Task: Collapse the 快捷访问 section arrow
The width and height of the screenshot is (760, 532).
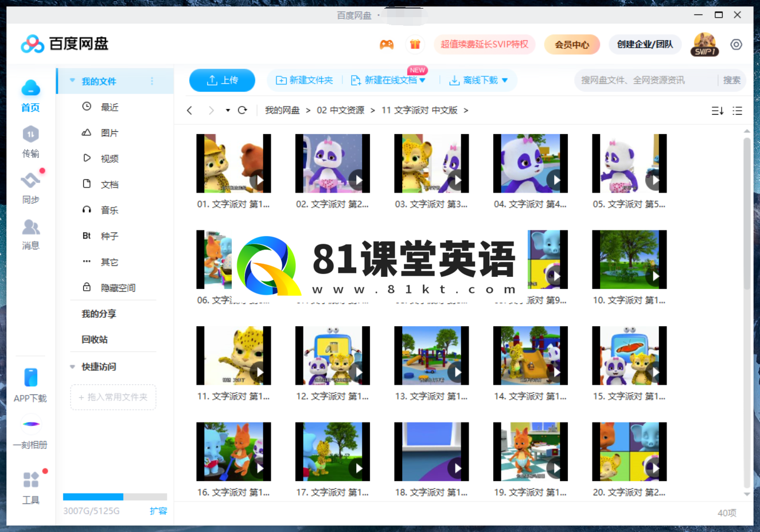Action: (x=72, y=367)
